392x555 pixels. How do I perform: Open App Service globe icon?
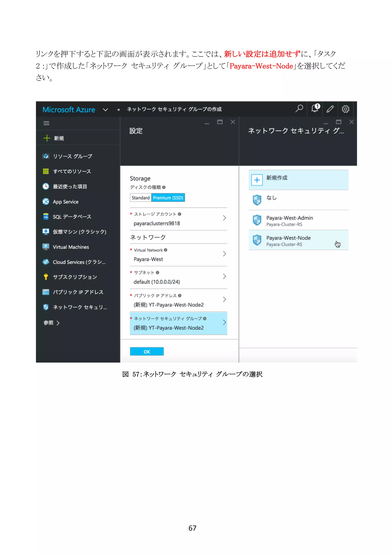point(46,201)
